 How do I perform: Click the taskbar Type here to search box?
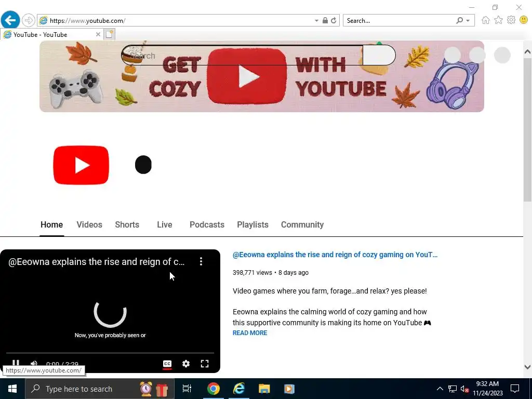[x=100, y=389]
